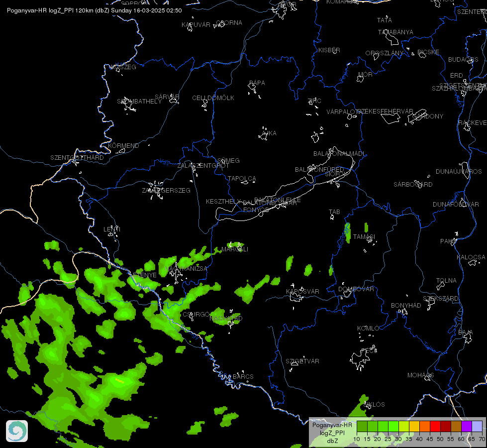Pick the lavender 65-70 dBZ legend swatch
Screen dimensions: 487x448
tap(477, 426)
